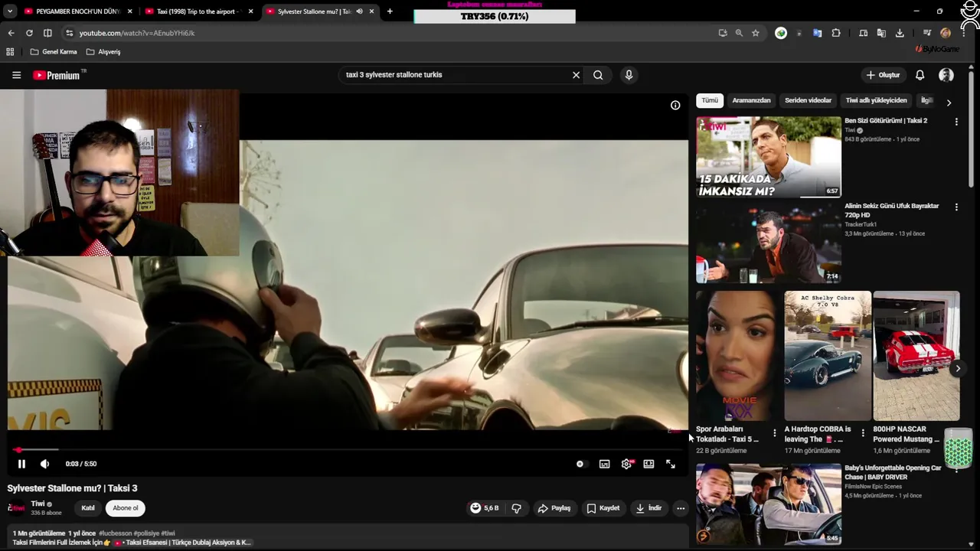Switch player to theater mode
Viewport: 980px width, 551px height.
(x=648, y=464)
